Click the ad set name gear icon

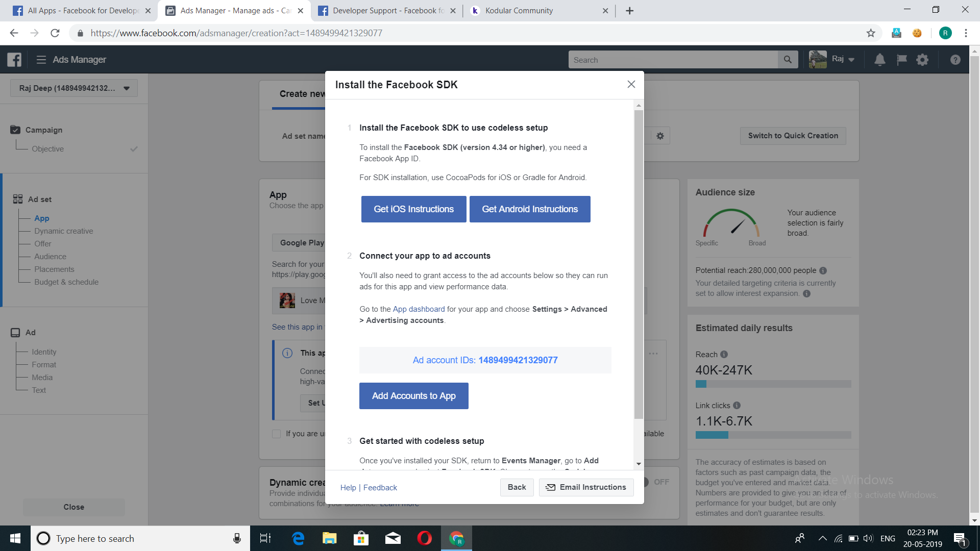pos(660,136)
